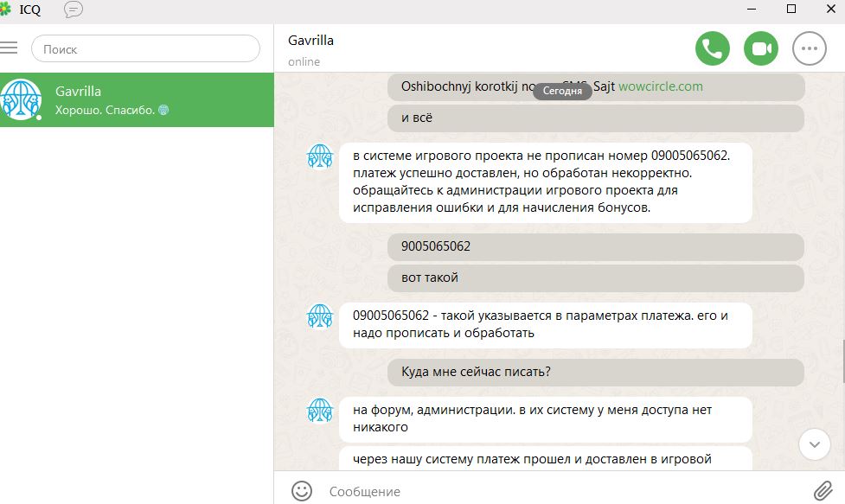Click the message bubble '9005065062'
Image resolution: width=845 pixels, height=504 pixels.
click(436, 246)
